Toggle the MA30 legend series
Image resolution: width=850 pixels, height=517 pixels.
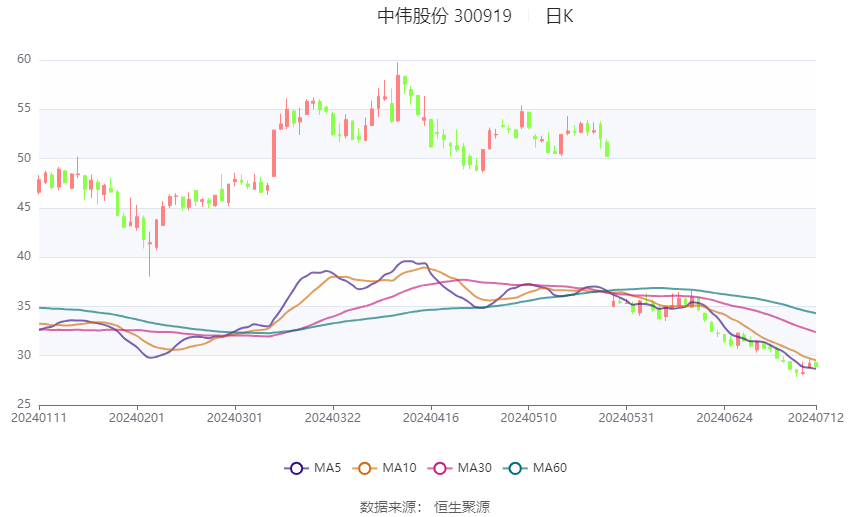click(x=460, y=468)
